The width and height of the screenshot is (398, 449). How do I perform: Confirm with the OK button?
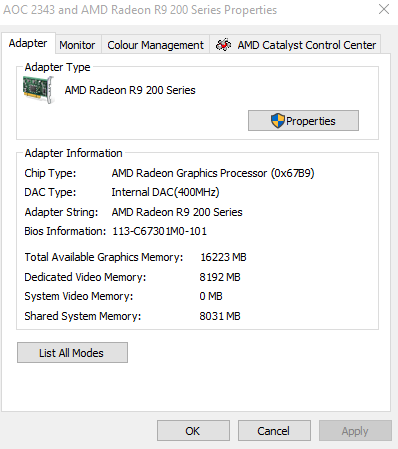[193, 431]
